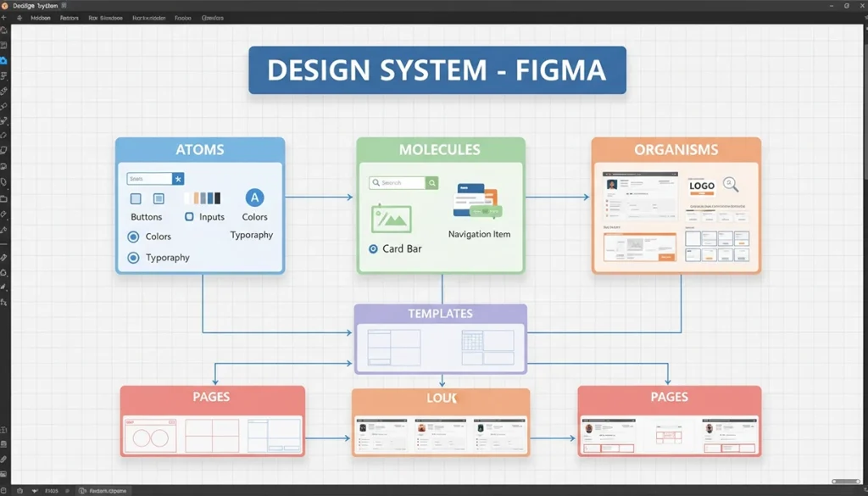
Task: Click the text input field in Atoms
Action: (x=149, y=179)
